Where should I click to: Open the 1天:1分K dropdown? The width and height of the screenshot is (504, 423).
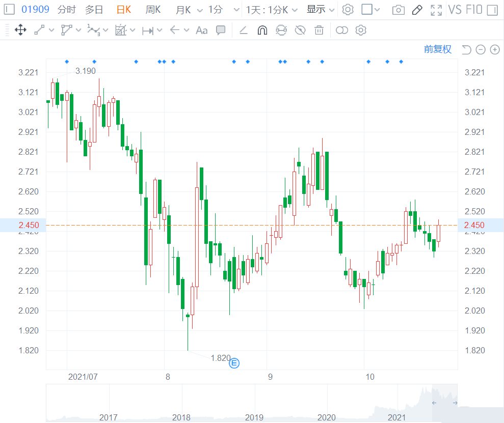coord(272,10)
